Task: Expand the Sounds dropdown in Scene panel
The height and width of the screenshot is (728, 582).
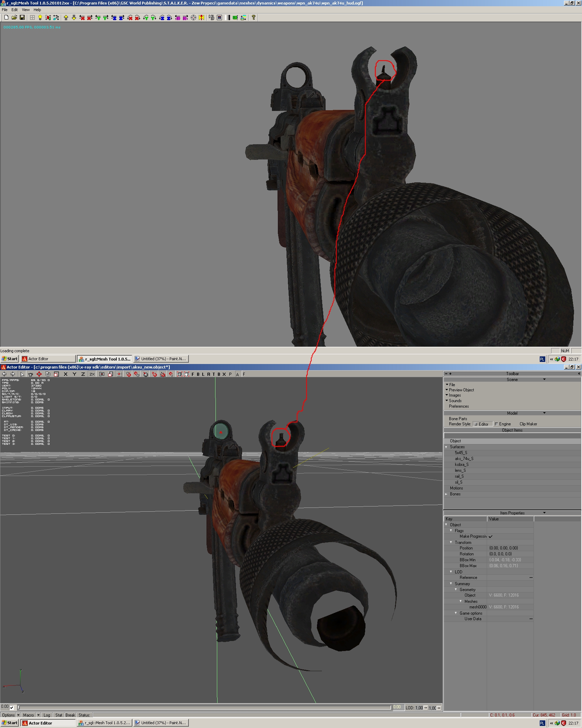Action: point(447,400)
